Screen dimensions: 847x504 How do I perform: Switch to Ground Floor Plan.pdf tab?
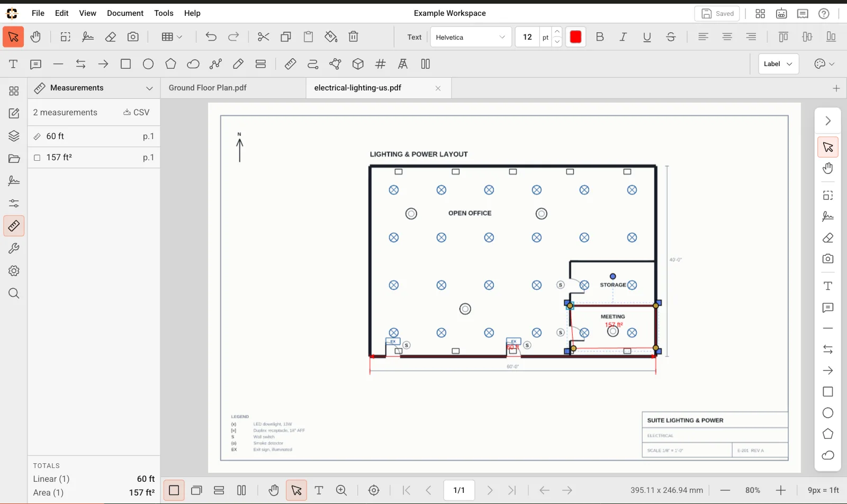208,88
